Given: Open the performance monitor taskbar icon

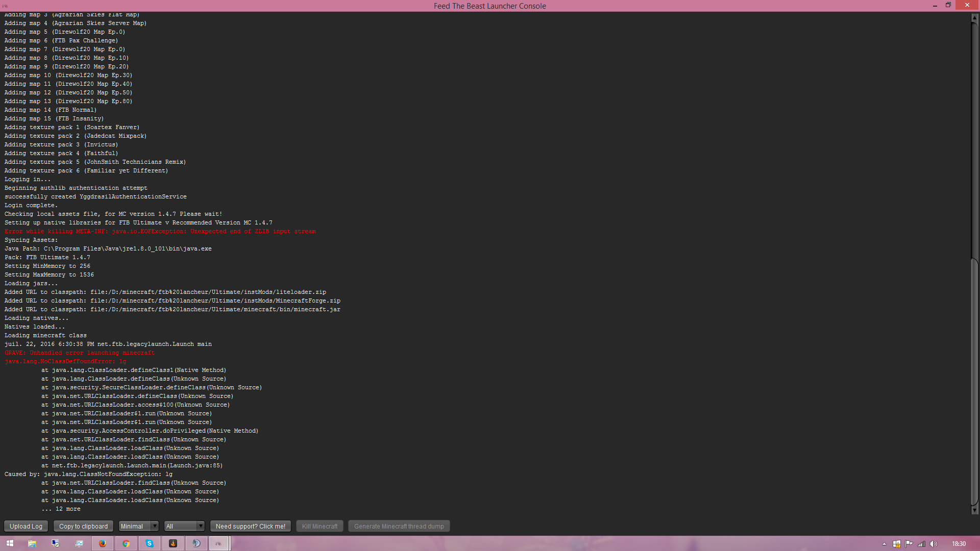Looking at the screenshot, I should [79, 543].
